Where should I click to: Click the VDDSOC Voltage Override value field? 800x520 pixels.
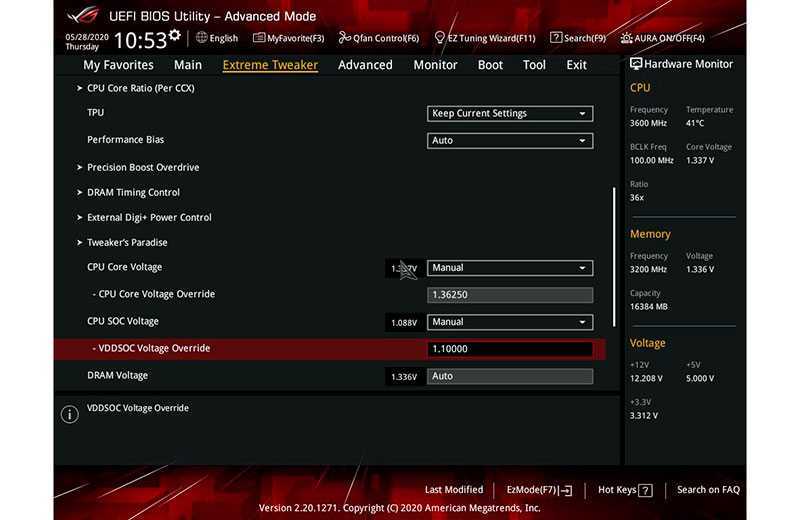[x=510, y=349]
